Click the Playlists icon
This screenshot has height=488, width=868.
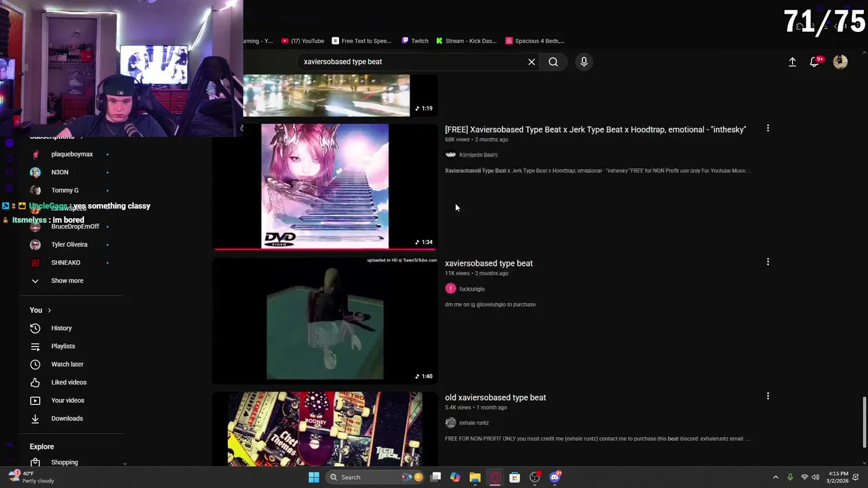click(35, 346)
